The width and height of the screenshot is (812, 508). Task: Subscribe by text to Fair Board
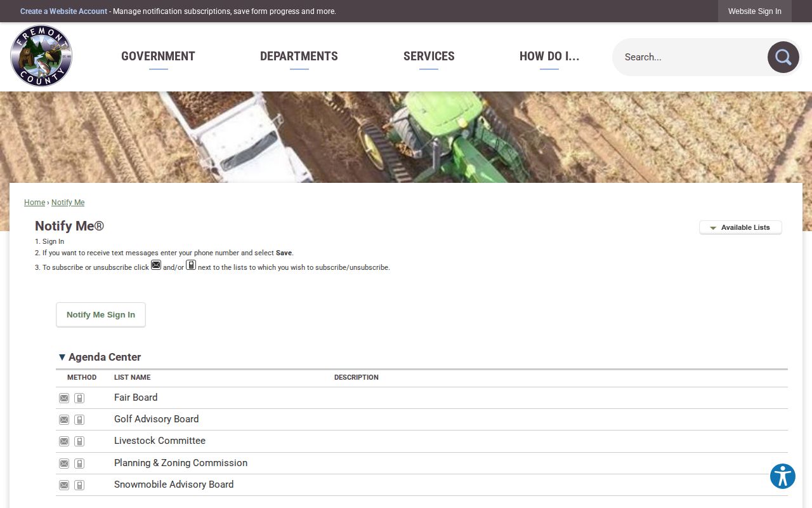coord(79,398)
